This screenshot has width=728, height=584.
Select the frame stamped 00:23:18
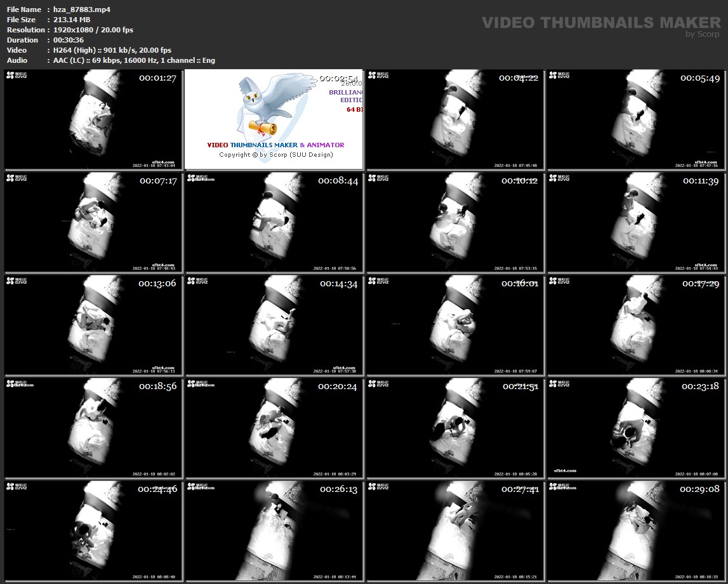[636, 428]
